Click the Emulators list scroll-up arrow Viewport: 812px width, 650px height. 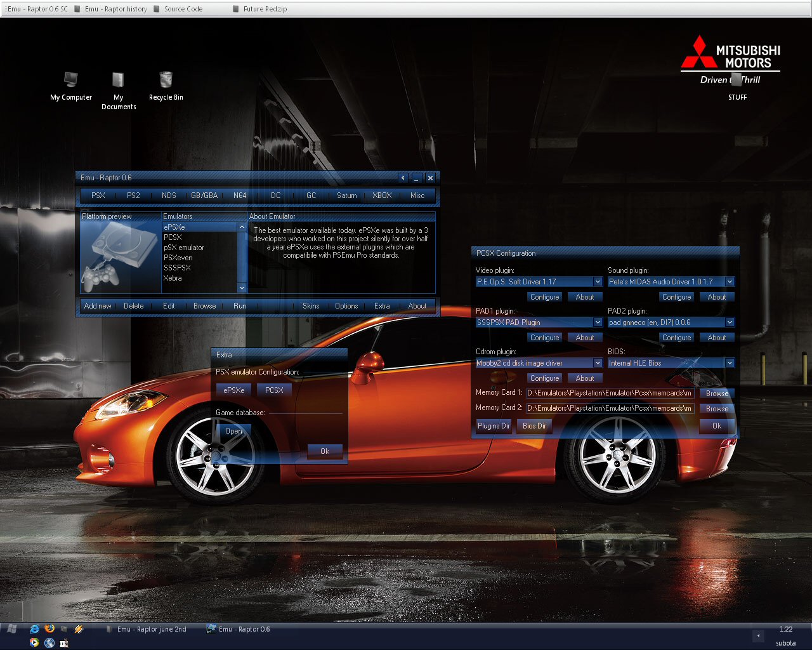tap(242, 227)
